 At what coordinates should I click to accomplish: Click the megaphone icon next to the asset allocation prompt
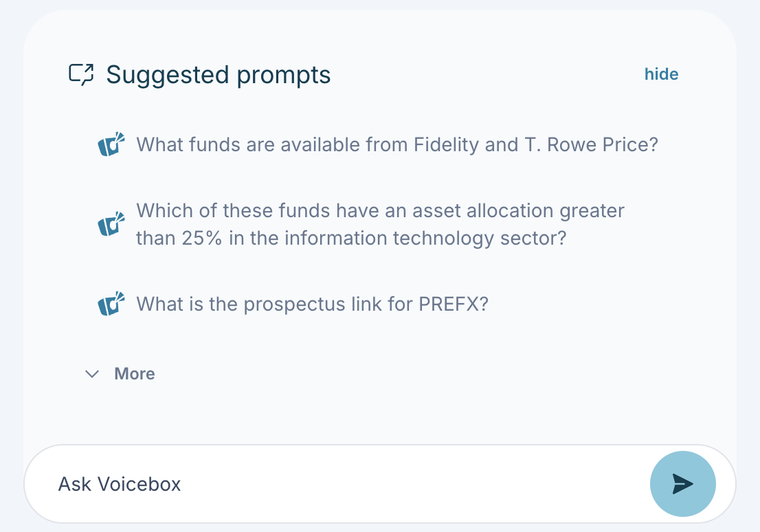tap(111, 224)
